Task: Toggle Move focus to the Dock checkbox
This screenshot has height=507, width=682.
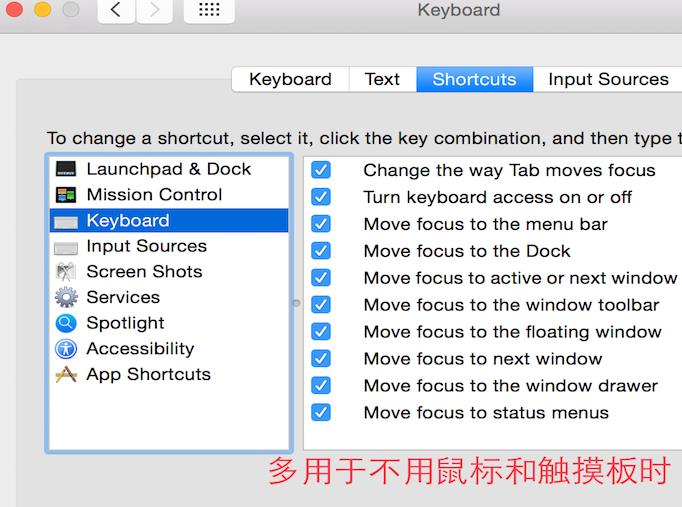Action: [321, 251]
